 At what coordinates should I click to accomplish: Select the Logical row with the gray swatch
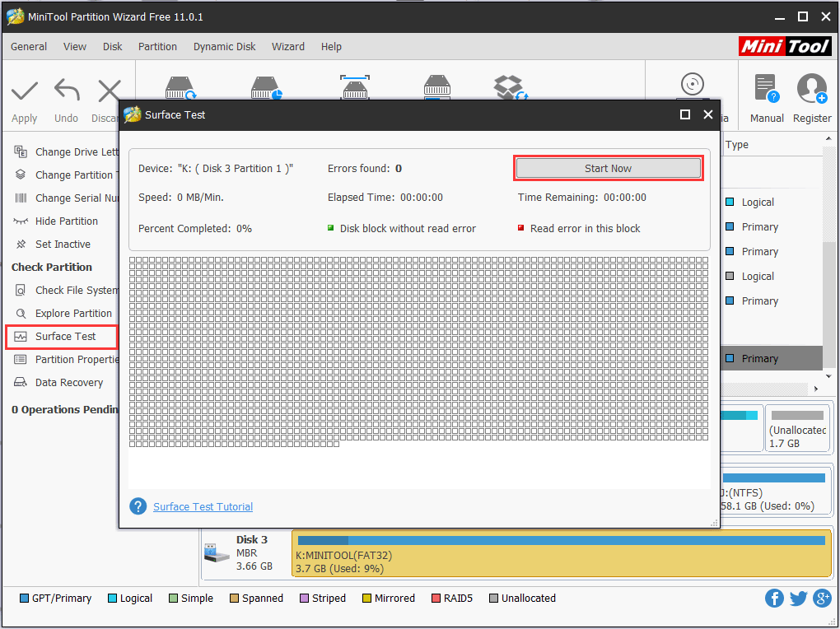point(772,277)
